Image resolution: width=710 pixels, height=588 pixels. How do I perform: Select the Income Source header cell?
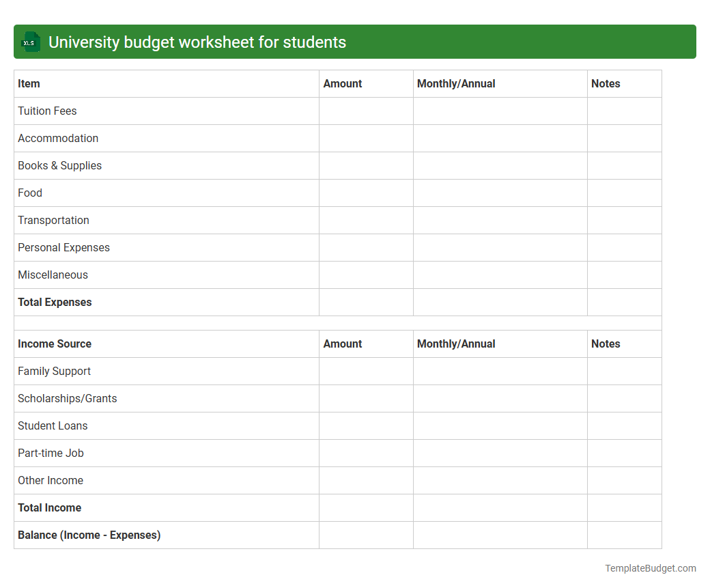tap(55, 344)
